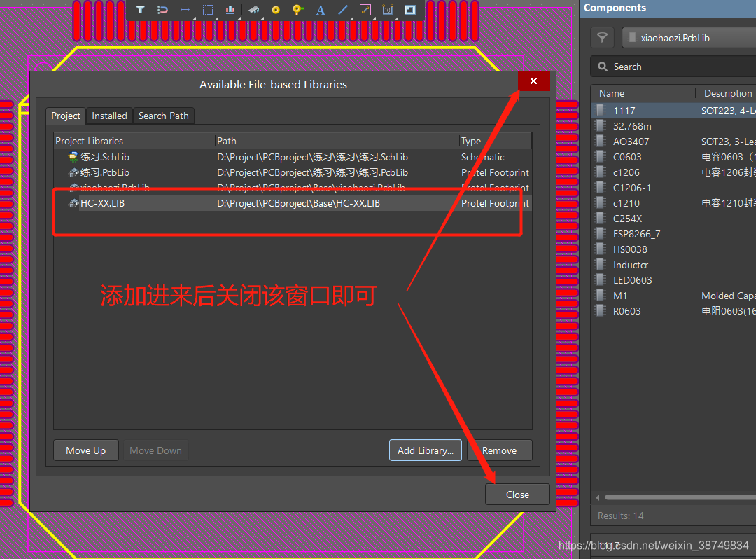This screenshot has width=756, height=559.
Task: Click the HC-XX.LIB library icon
Action: point(73,203)
